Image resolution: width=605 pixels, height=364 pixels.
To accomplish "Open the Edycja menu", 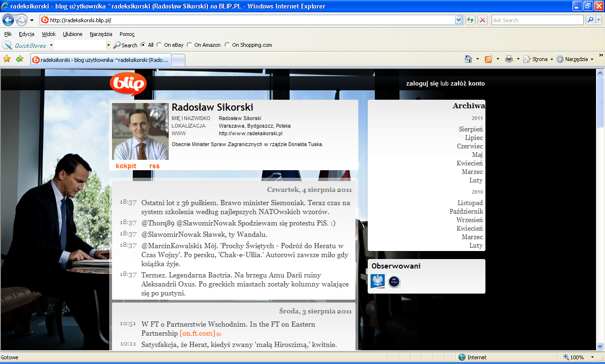I will click(26, 34).
